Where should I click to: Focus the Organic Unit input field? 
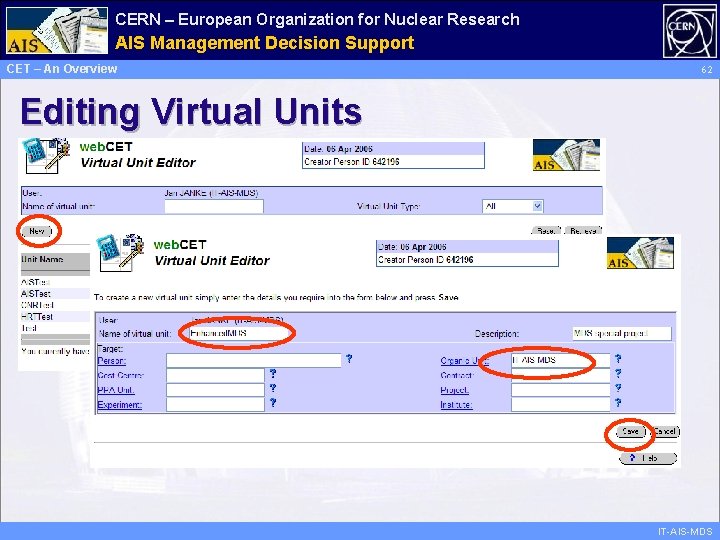tap(561, 360)
